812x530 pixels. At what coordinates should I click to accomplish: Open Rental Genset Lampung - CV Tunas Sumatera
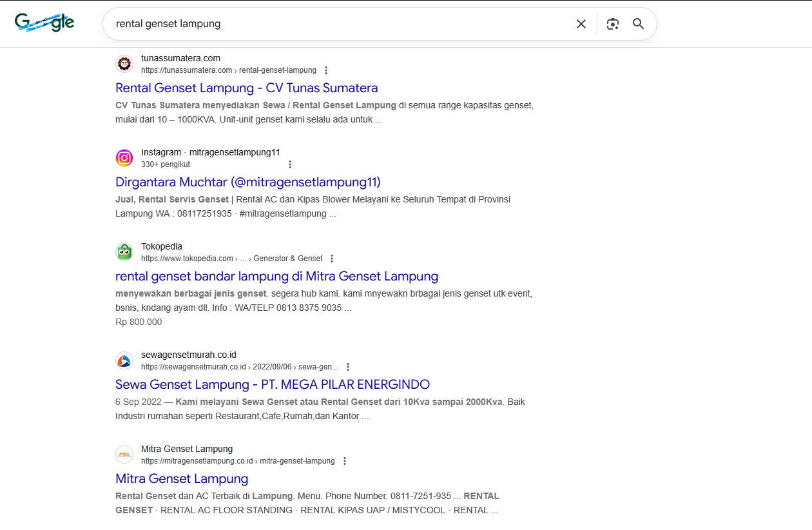(246, 88)
